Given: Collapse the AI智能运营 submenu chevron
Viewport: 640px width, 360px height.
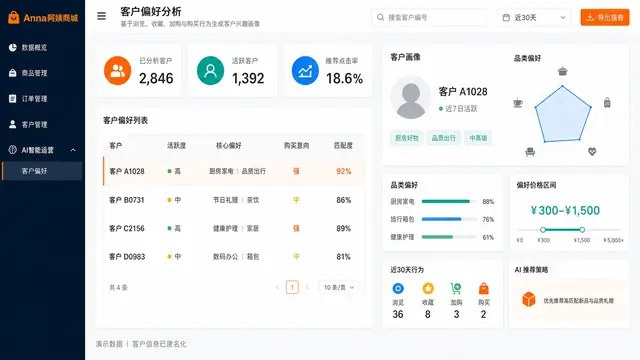Looking at the screenshot, I should pos(73,150).
